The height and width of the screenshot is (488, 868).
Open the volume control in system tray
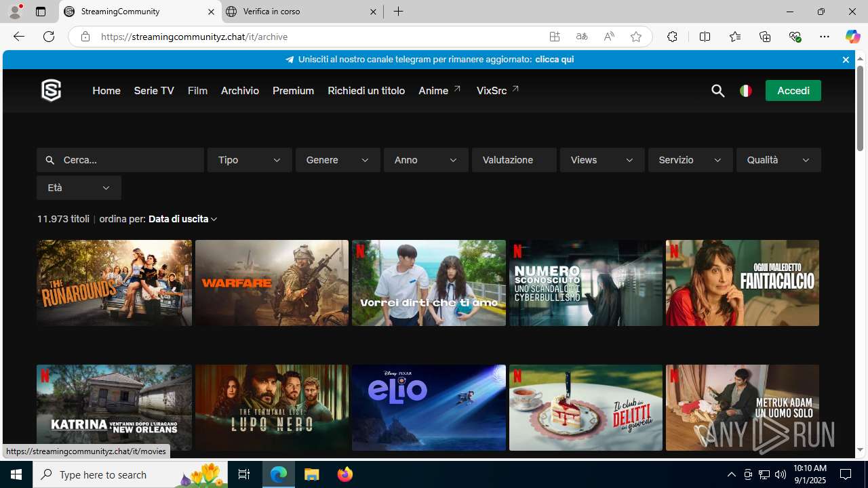[781, 474]
